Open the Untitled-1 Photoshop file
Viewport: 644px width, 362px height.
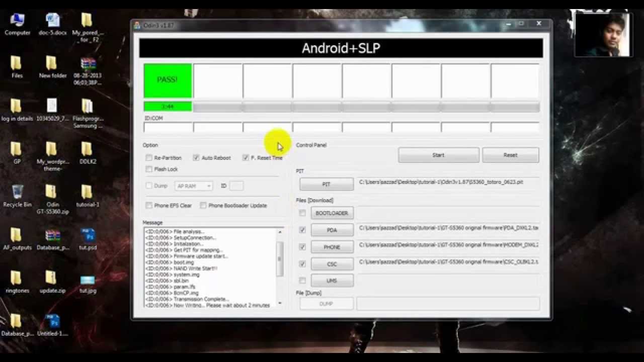[x=52, y=325]
